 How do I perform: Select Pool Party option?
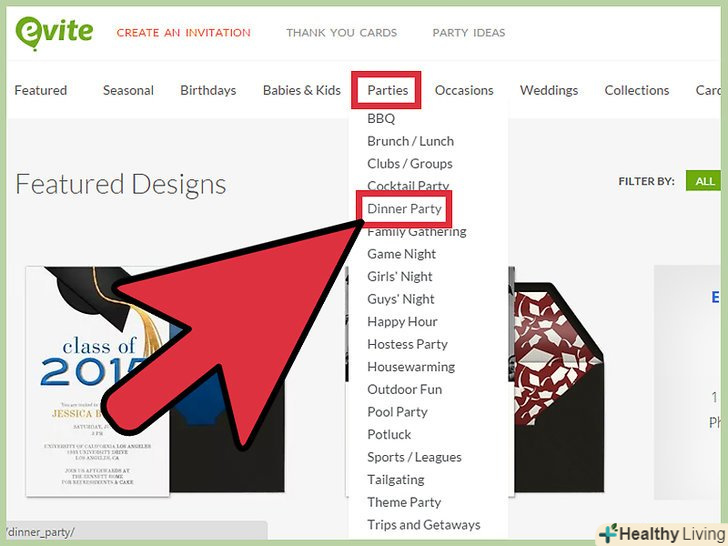pos(397,412)
